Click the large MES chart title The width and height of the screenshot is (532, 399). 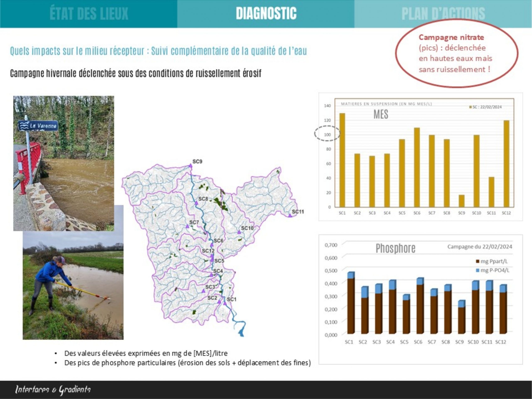[x=381, y=114]
